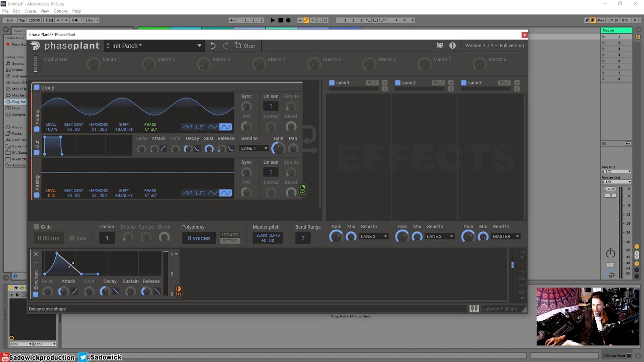Viewport: 644px width, 362px height.
Task: Select sine waveform on first Analog oscillator
Action: (x=225, y=127)
